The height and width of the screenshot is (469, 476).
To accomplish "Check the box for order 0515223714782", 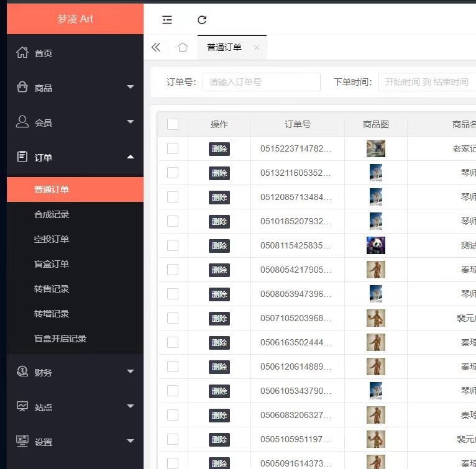I will click(173, 148).
